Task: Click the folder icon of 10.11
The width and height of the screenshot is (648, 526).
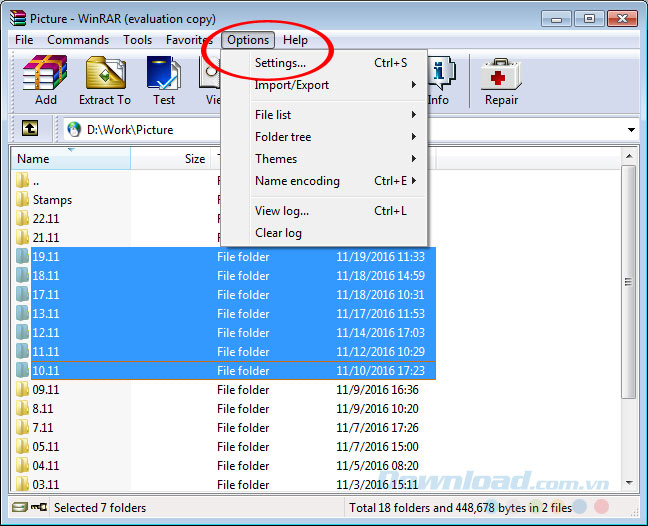Action: (x=22, y=371)
